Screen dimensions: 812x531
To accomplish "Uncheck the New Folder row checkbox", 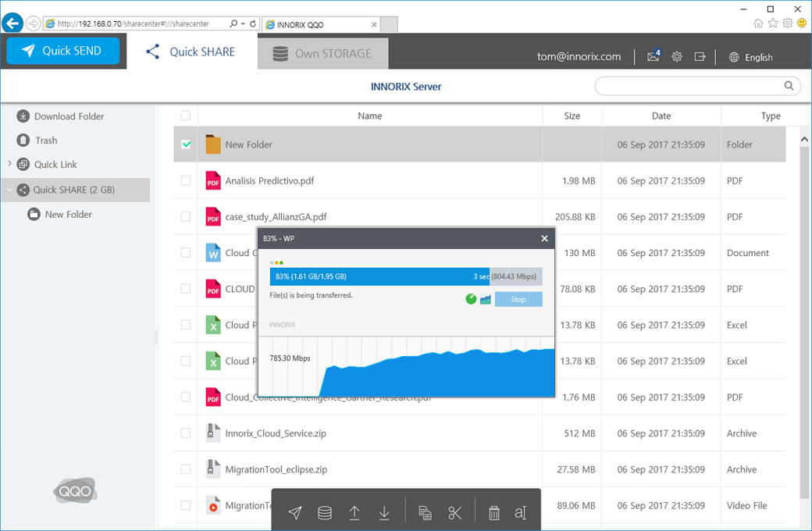I will pyautogui.click(x=186, y=144).
